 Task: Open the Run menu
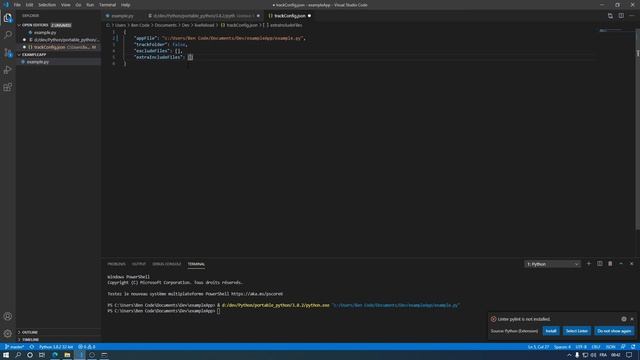pyautogui.click(x=90, y=5)
